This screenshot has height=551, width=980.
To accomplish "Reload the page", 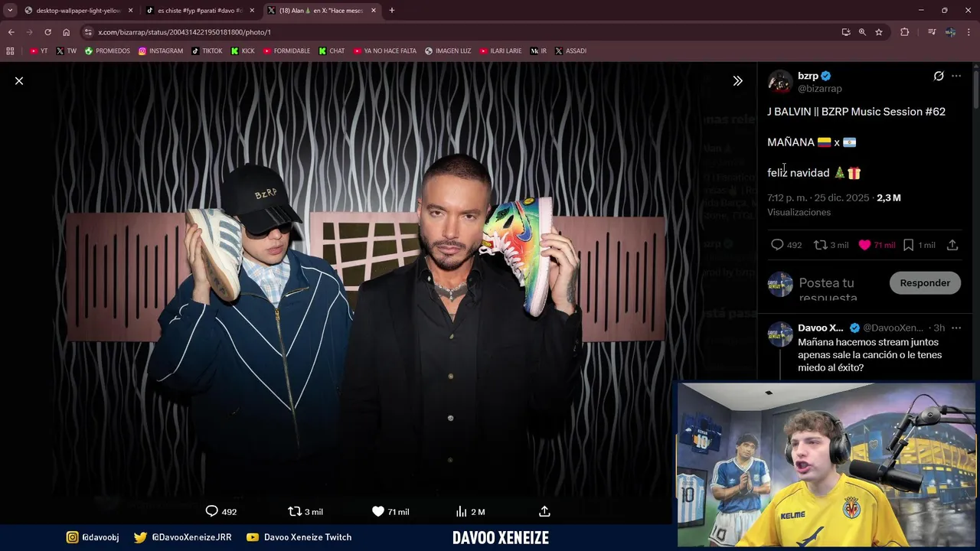I will click(x=47, y=32).
